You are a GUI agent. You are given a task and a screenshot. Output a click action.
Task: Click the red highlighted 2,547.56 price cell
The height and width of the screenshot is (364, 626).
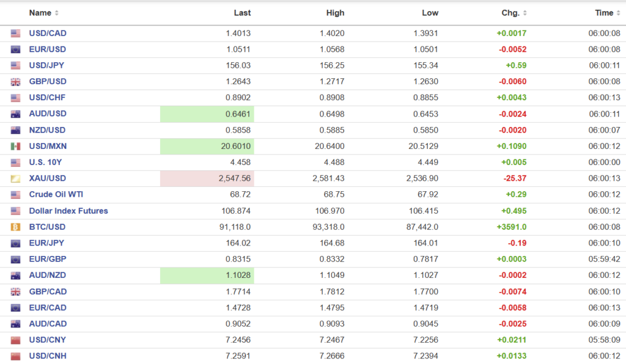[207, 179]
